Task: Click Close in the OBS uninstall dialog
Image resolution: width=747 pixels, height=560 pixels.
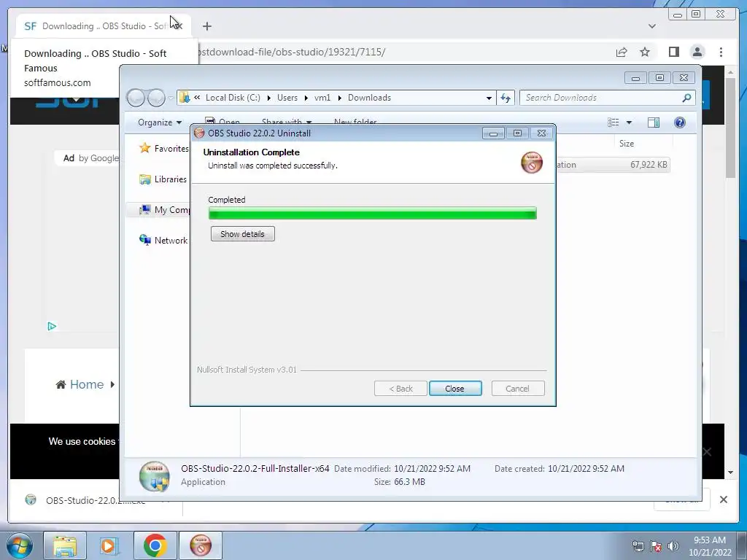Action: coord(455,389)
